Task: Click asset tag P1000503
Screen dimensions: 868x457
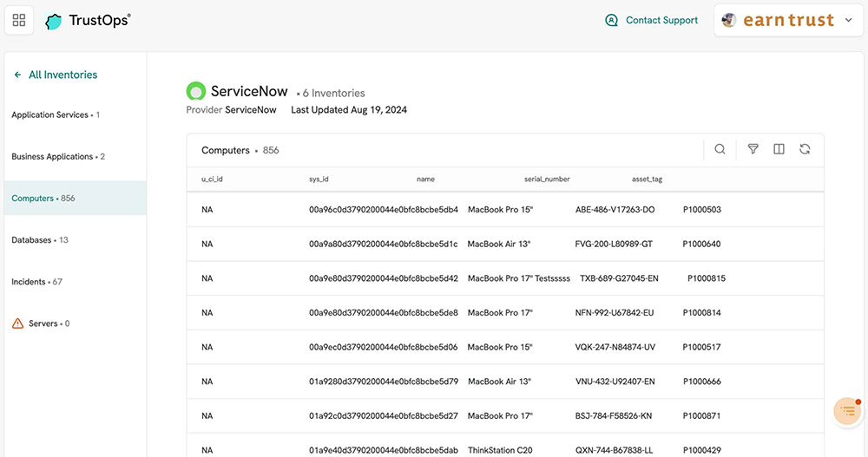Action: pyautogui.click(x=702, y=210)
